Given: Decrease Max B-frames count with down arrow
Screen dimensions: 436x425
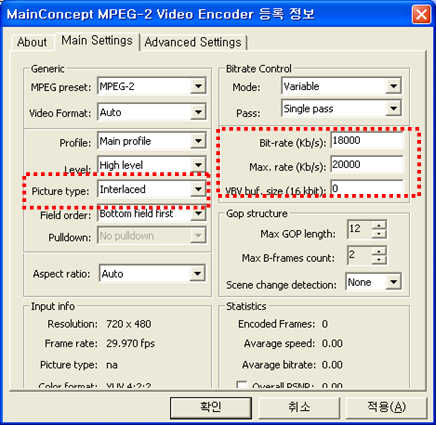Looking at the screenshot, I should pos(379,260).
